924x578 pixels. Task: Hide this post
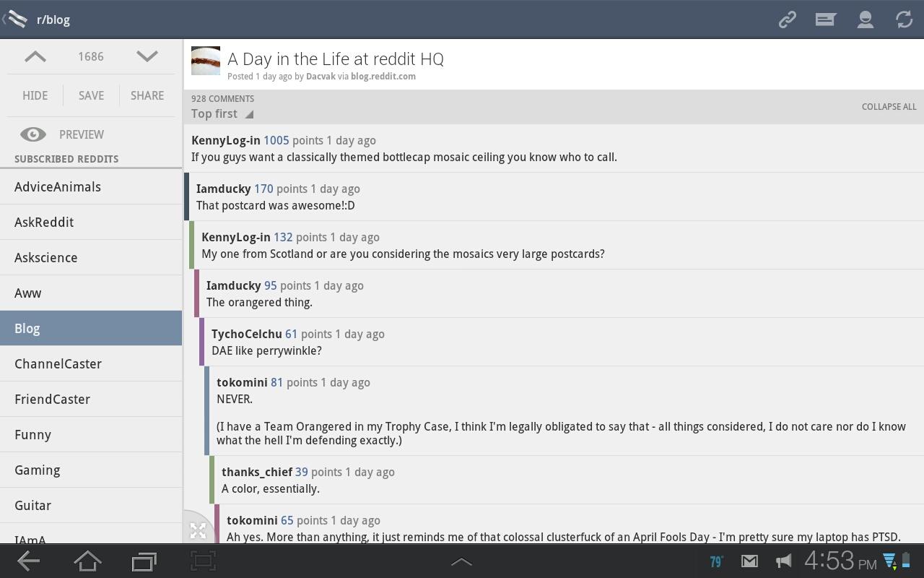35,95
